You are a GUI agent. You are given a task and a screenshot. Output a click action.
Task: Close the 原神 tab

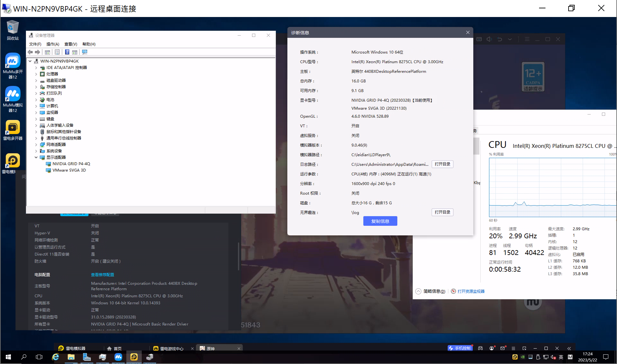click(239, 349)
